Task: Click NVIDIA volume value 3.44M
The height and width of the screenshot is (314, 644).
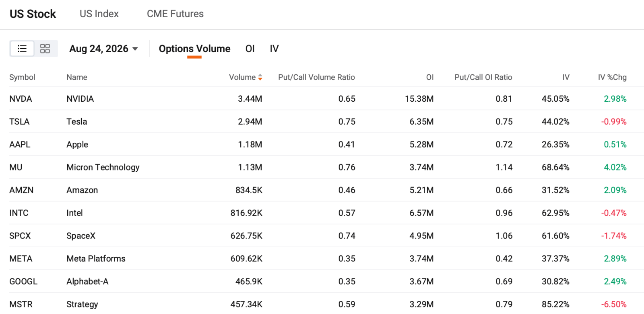Action: pyautogui.click(x=250, y=99)
